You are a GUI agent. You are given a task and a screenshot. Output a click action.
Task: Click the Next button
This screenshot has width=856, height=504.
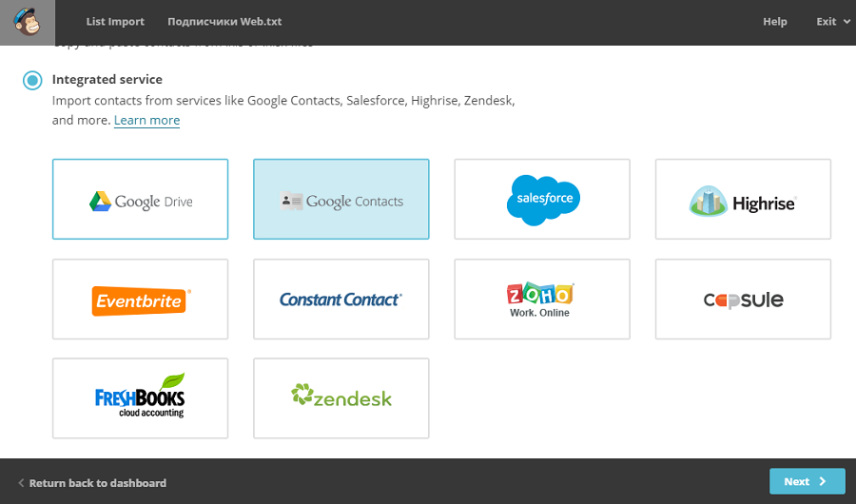click(x=807, y=481)
